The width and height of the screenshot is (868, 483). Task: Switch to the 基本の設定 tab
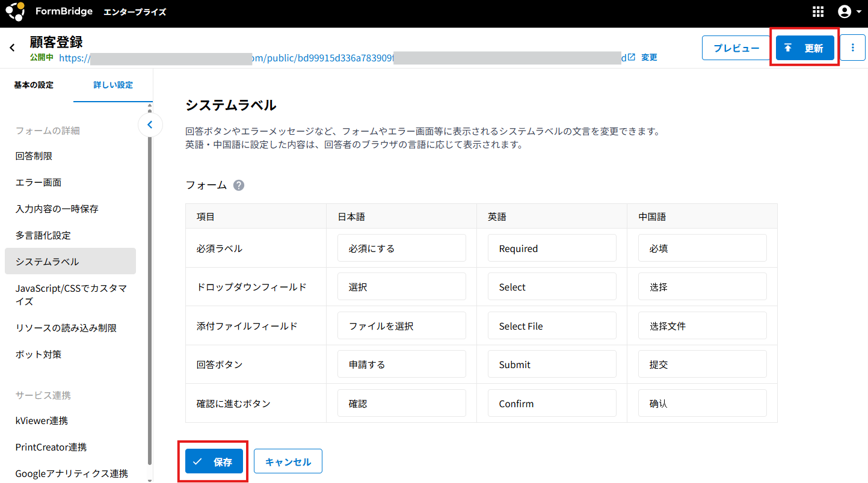click(34, 85)
